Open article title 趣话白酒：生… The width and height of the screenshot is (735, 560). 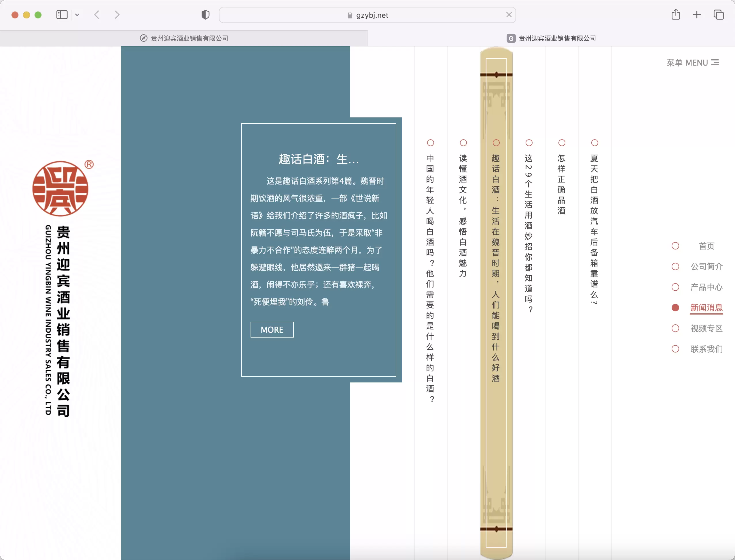pos(319,159)
